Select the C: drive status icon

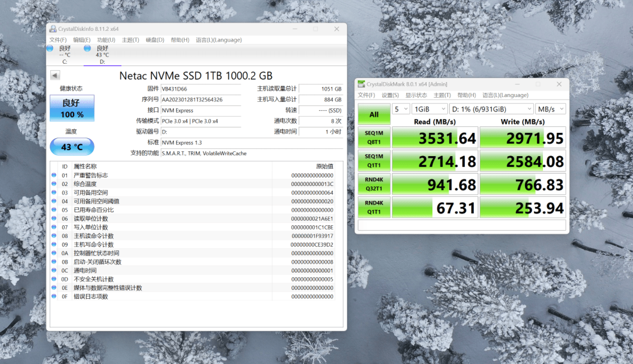[50, 48]
